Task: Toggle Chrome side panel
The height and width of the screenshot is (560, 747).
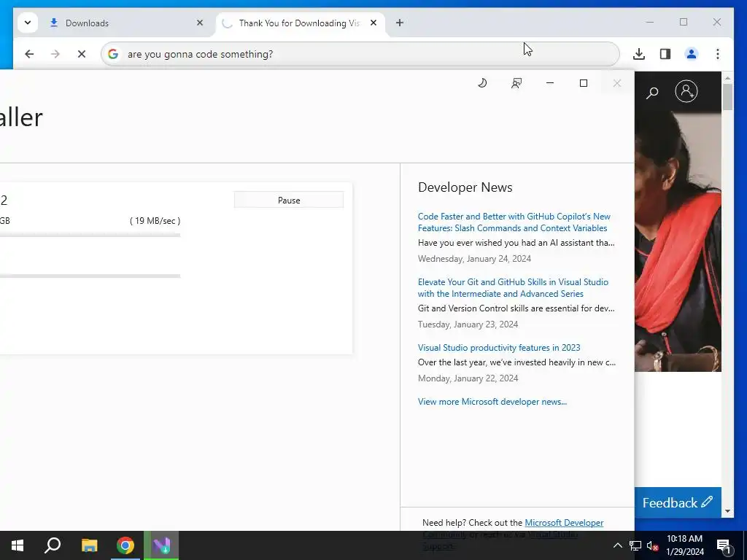Action: coord(665,54)
